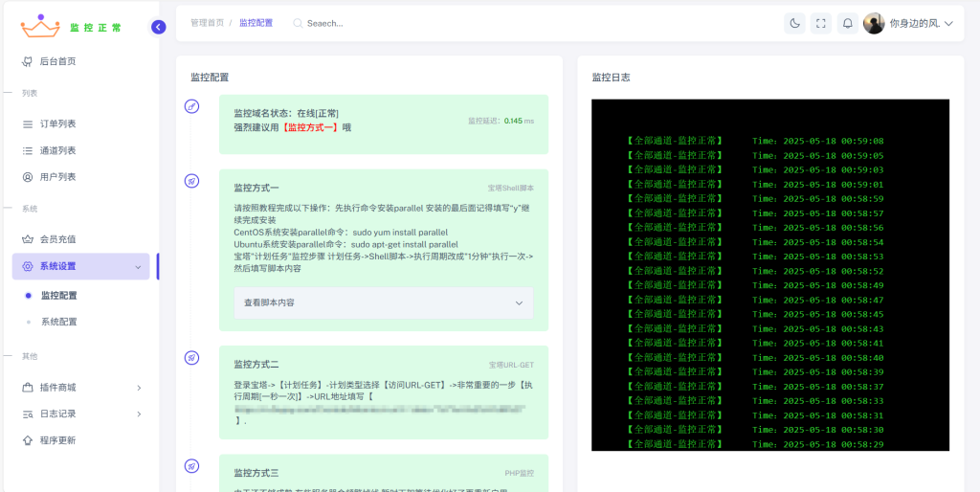Viewport: 980px width, 492px height.
Task: Click the search magnifier icon
Action: [x=299, y=23]
